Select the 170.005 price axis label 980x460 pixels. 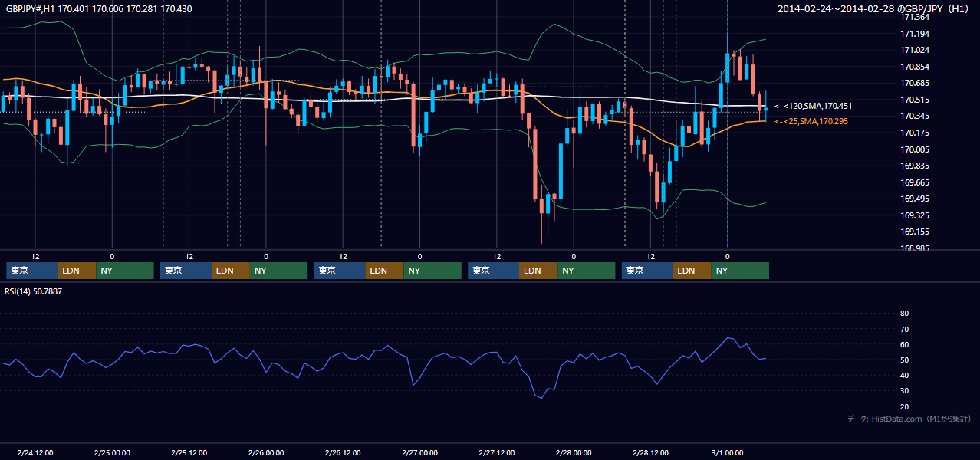[x=915, y=149]
